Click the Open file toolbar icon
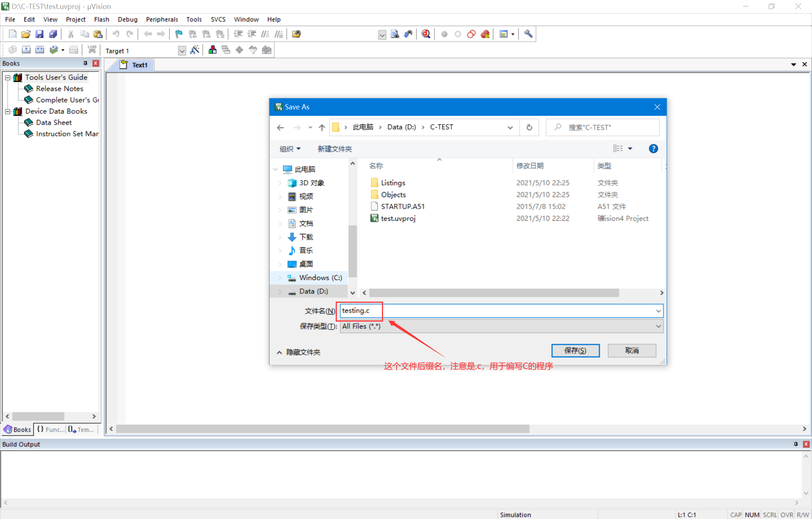 click(x=26, y=34)
